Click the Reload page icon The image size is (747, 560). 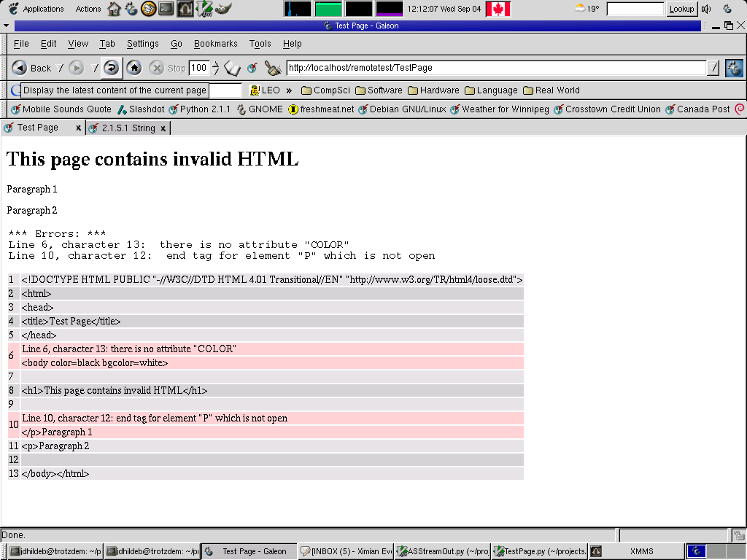tap(111, 68)
